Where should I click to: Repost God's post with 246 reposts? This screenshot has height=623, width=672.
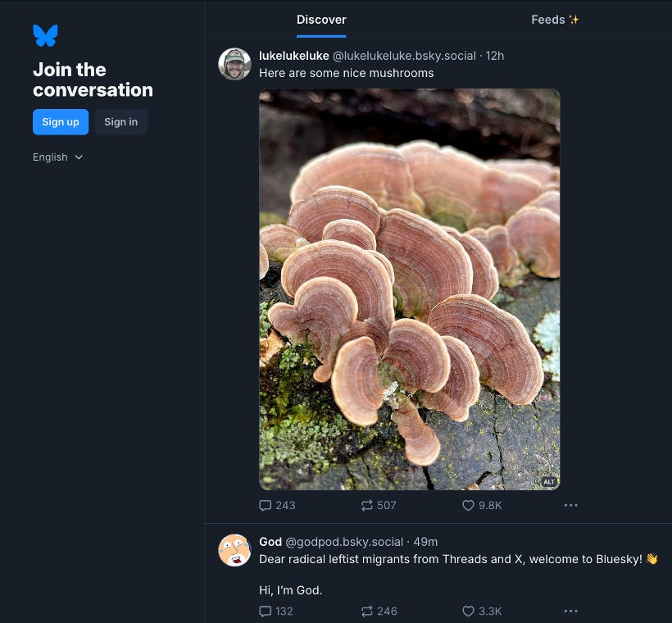click(x=379, y=611)
